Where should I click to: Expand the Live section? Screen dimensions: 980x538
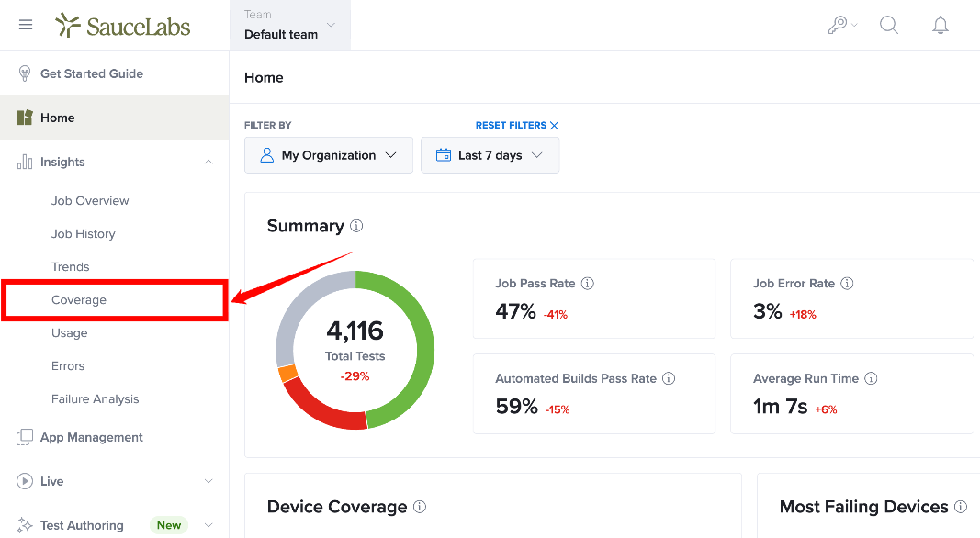point(208,481)
